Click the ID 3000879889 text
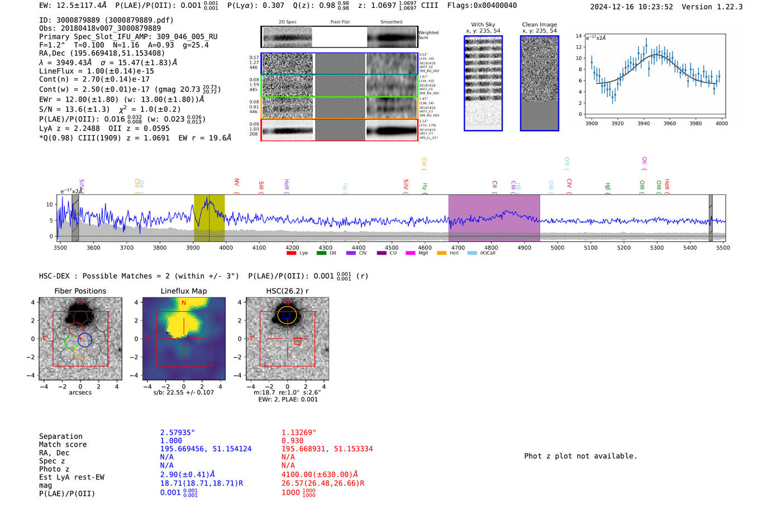 point(106,20)
